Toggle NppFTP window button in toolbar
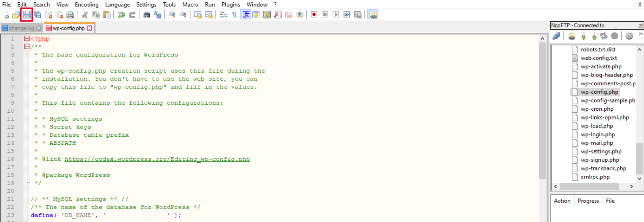The image size is (644, 222). (373, 15)
